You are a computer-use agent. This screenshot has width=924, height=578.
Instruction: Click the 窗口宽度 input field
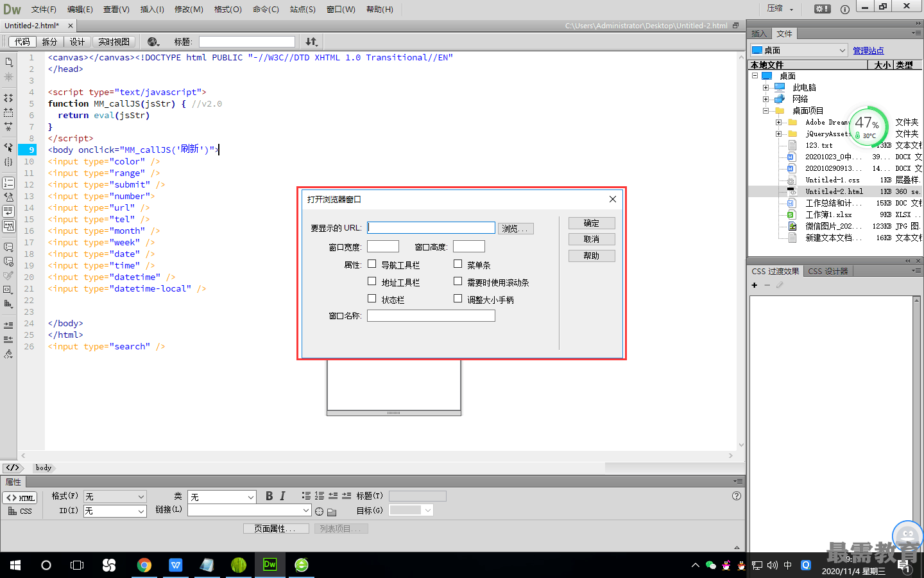pos(383,247)
